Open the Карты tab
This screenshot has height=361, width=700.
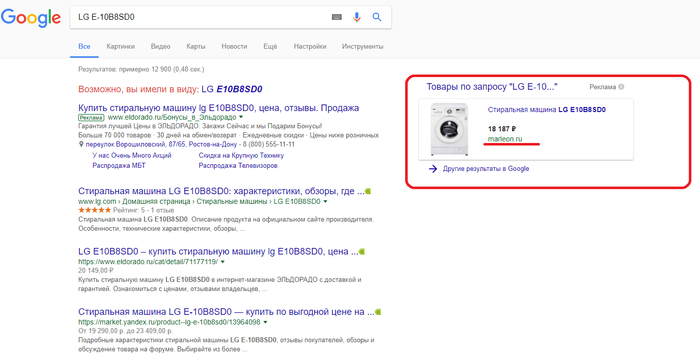tap(196, 46)
